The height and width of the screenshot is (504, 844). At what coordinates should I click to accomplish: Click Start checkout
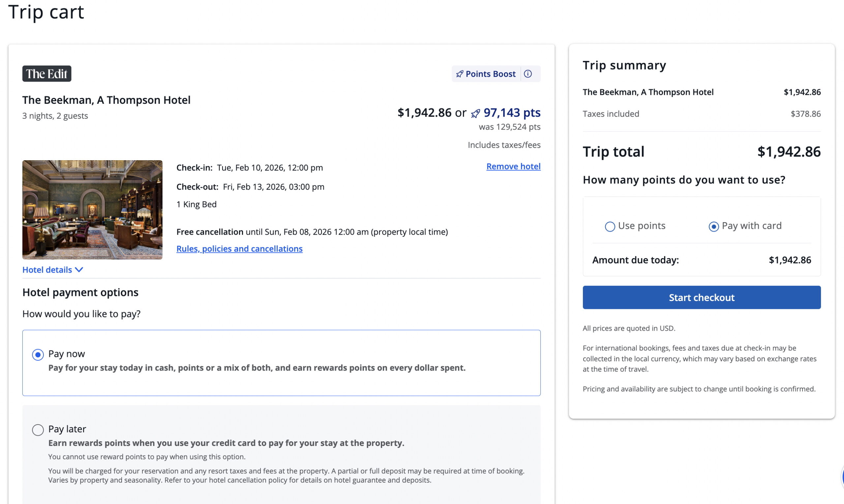tap(701, 297)
